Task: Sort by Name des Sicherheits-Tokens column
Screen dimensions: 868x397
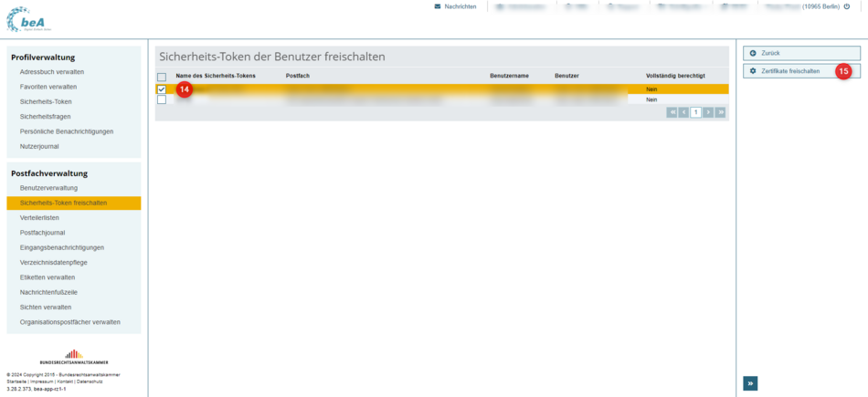Action: 216,75
